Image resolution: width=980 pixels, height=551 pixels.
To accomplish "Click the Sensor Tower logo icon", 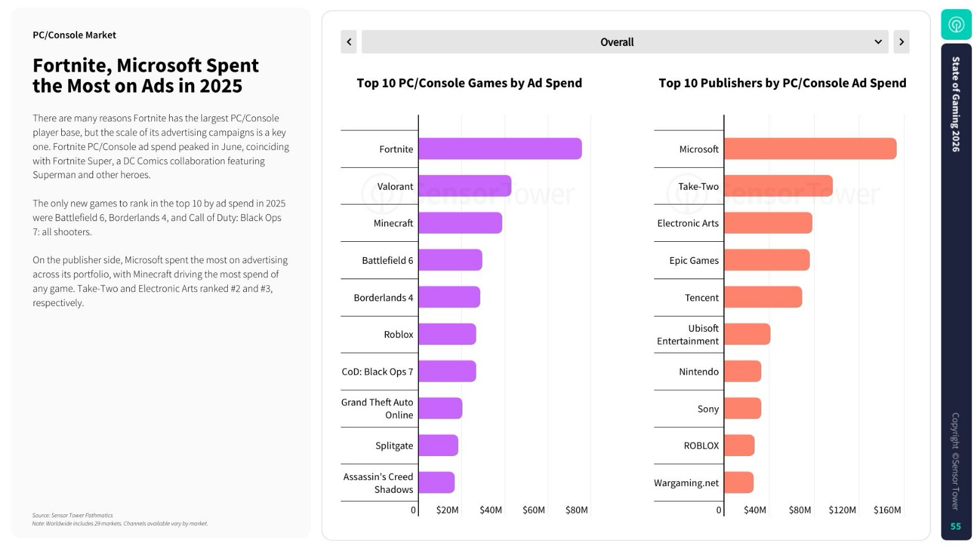I will [x=956, y=24].
